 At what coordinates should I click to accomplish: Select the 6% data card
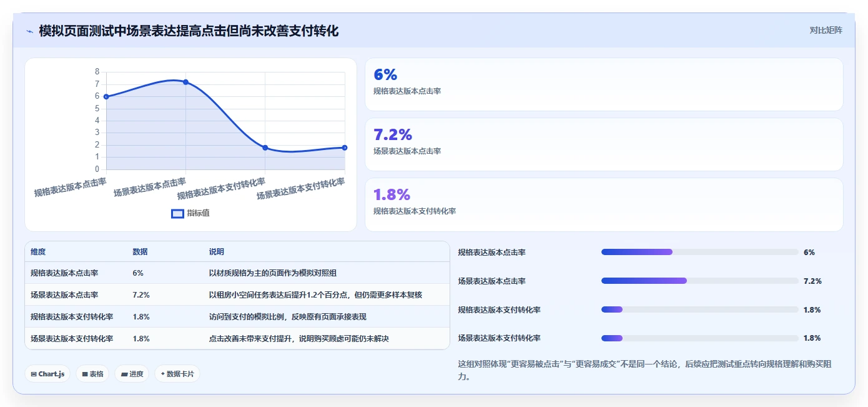604,84
